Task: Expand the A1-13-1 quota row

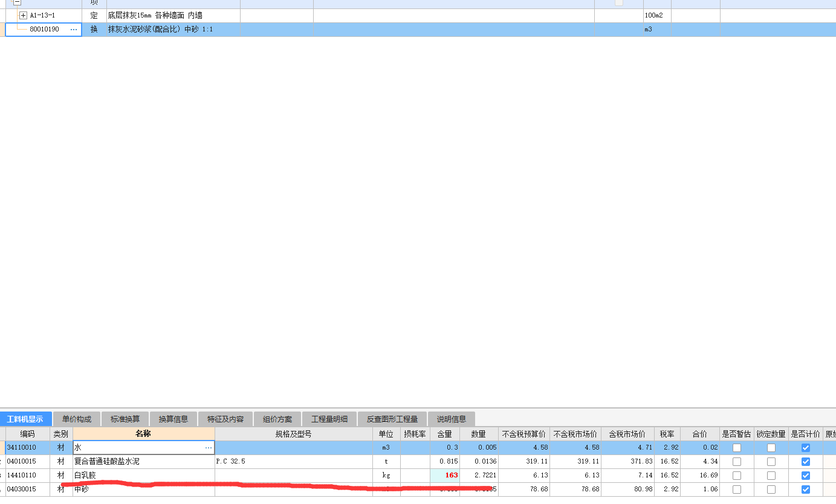Action: (24, 15)
